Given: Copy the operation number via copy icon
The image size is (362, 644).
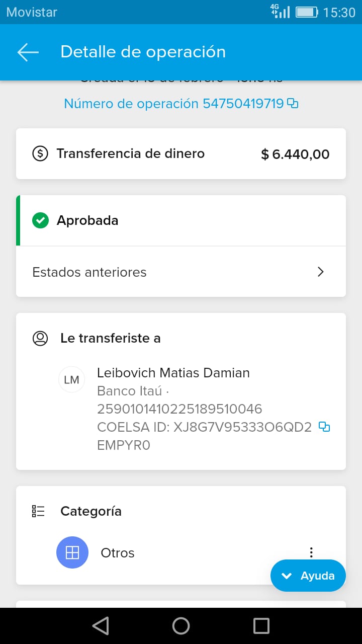Looking at the screenshot, I should click(293, 104).
